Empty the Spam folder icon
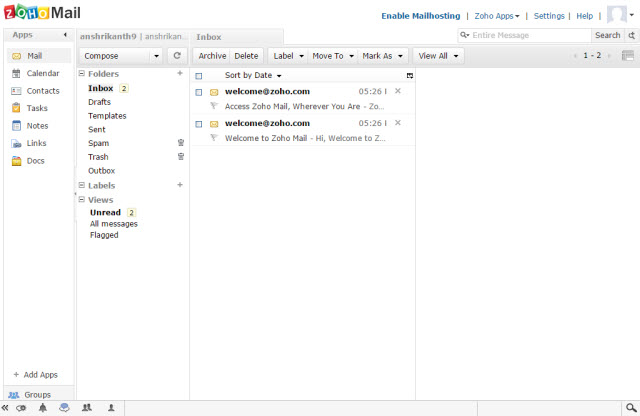 point(181,142)
